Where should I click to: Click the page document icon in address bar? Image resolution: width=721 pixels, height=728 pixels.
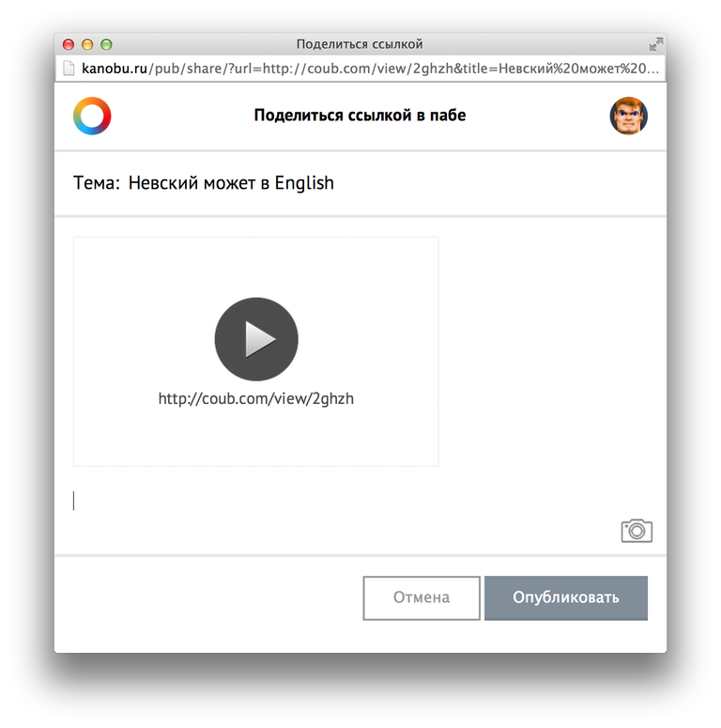coord(69,69)
